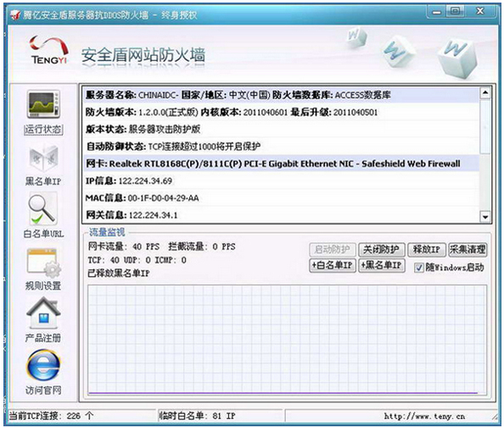This screenshot has width=504, height=428.
Task: Select the IP信息 122.224.34.69 row
Action: click(x=281, y=181)
